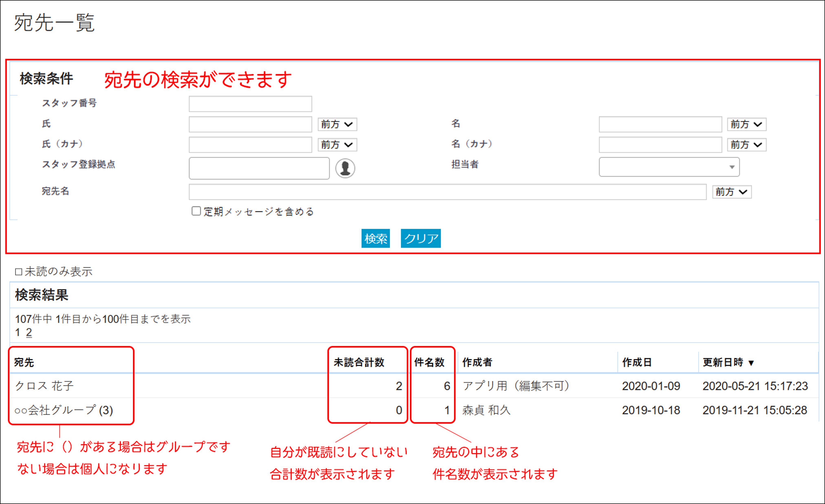
Task: Click the 検索 button
Action: coord(376,238)
